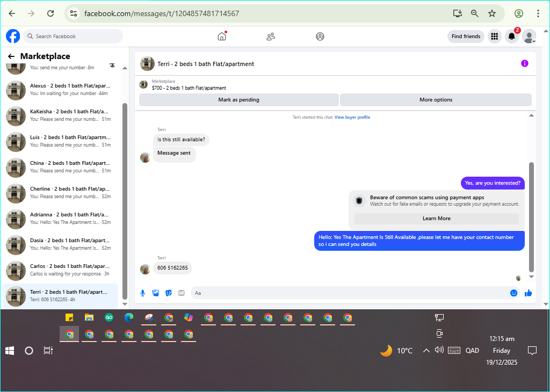This screenshot has width=550, height=392.
Task: Click chat list scroll down arrow
Action: coord(125,304)
